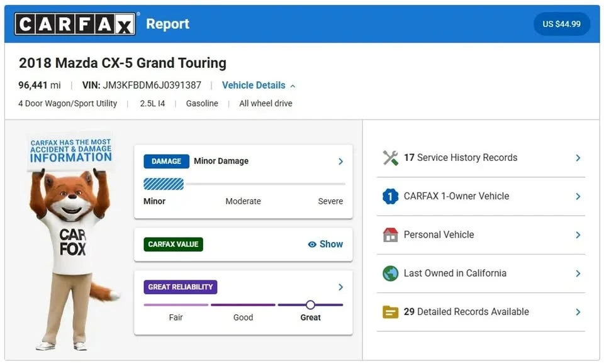Click the US $44.99 price button
This screenshot has height=364, width=604.
(x=561, y=24)
